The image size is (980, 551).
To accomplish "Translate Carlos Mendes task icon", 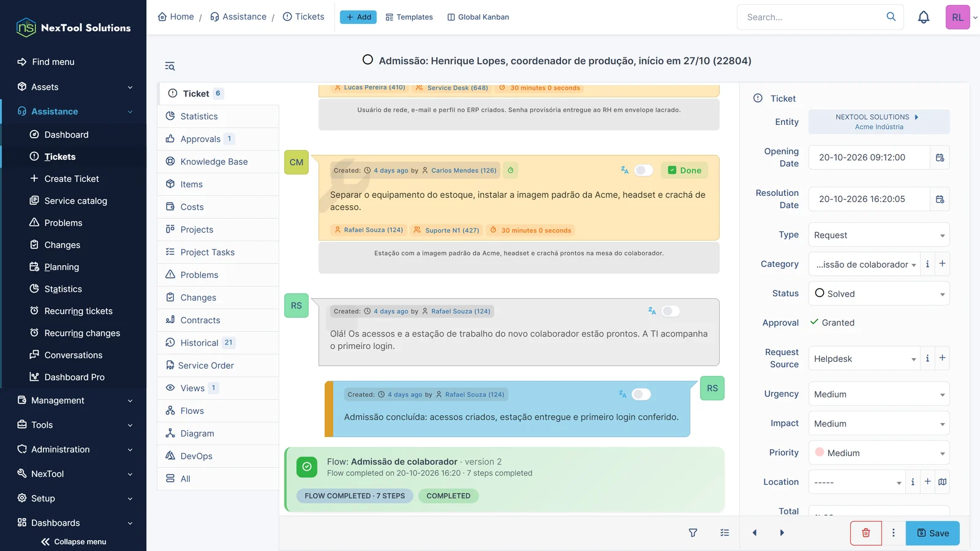I will [625, 170].
